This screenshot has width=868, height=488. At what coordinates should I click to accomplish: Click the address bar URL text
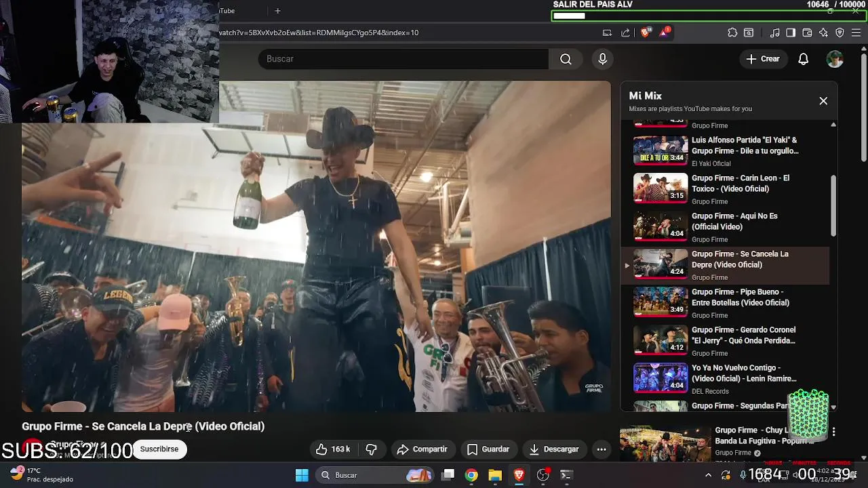point(319,33)
